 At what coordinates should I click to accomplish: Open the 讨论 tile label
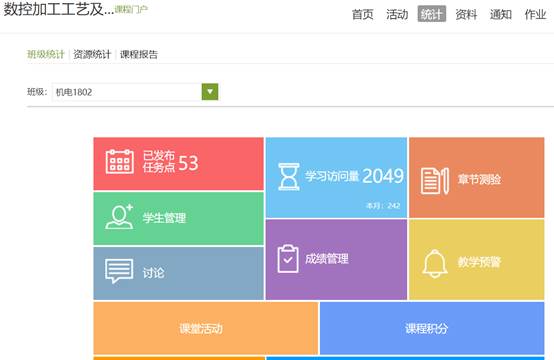(x=153, y=273)
